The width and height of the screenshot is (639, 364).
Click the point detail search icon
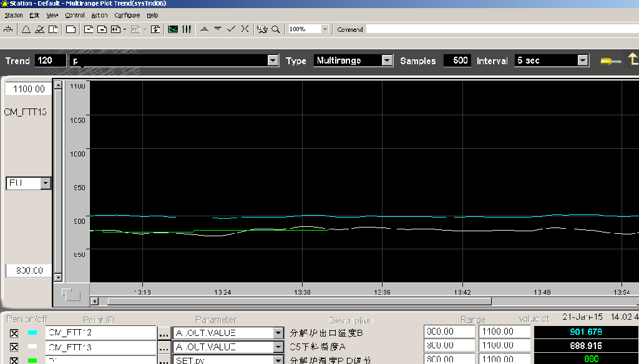(x=263, y=29)
